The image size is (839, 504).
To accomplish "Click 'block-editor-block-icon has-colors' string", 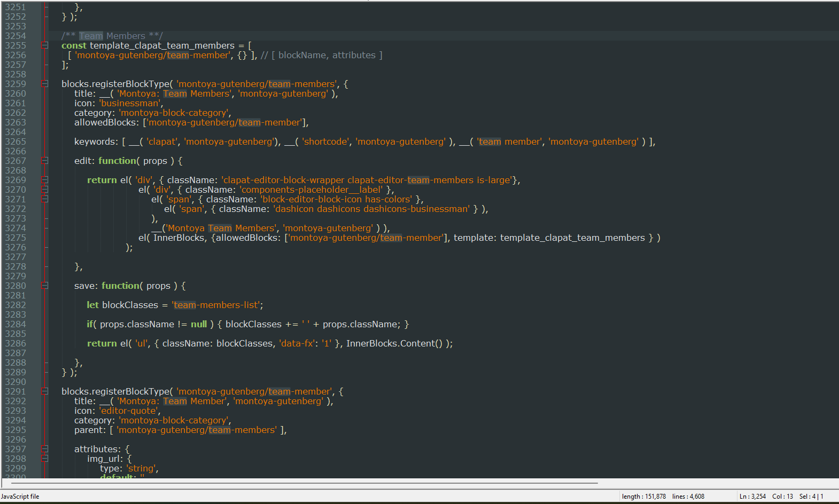I will point(337,199).
